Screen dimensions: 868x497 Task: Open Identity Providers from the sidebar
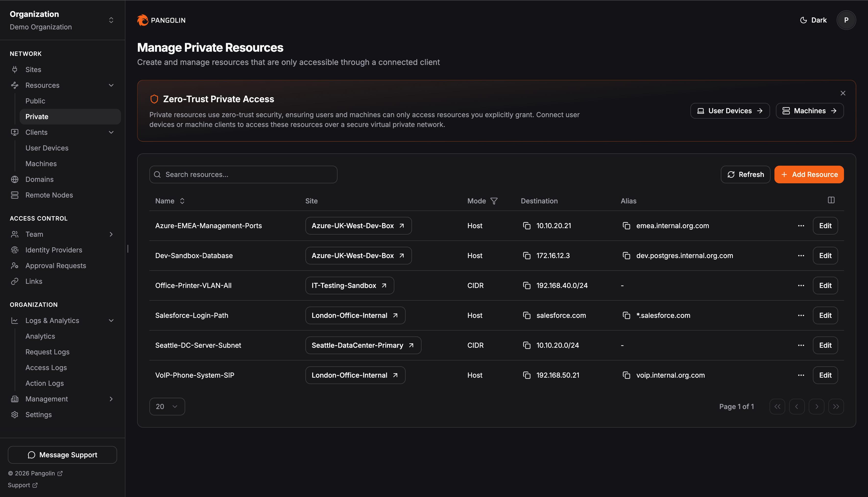click(x=54, y=249)
